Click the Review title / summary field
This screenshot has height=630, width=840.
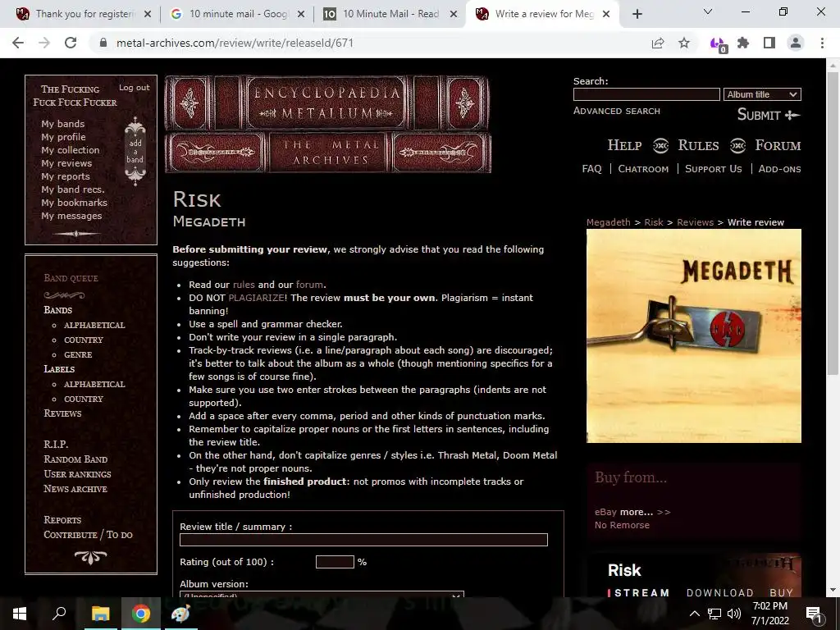pos(363,540)
